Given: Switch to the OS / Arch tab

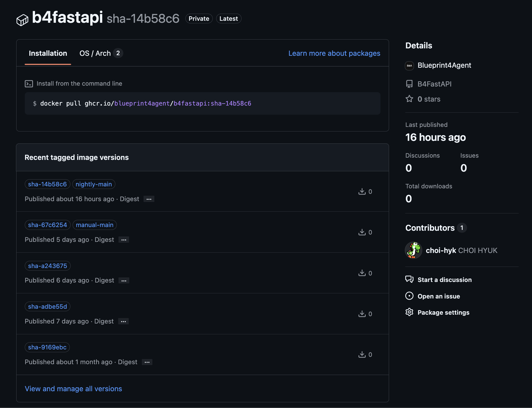Looking at the screenshot, I should [x=101, y=53].
